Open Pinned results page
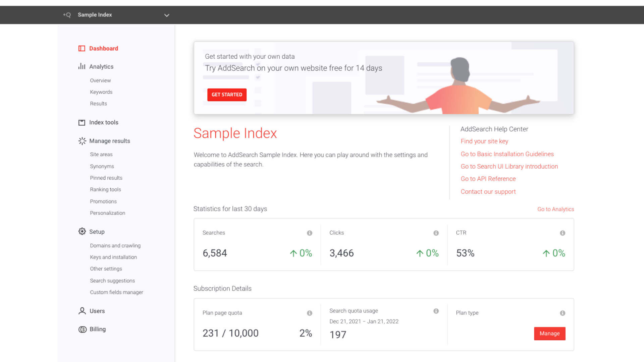Viewport: 644px width, 362px height. tap(106, 178)
